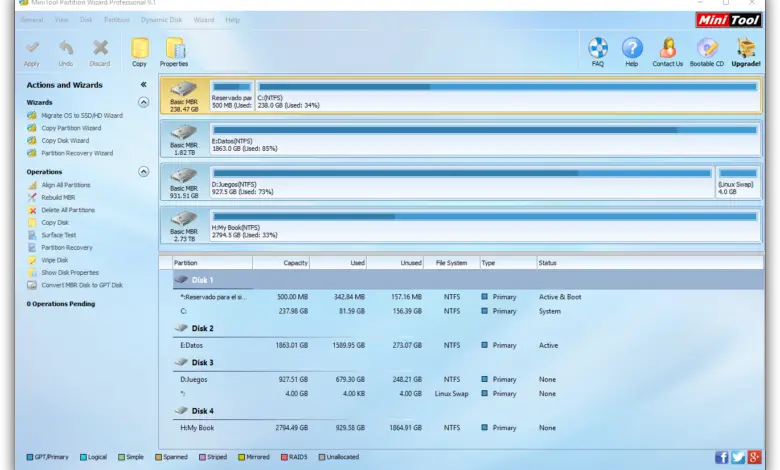This screenshot has width=780, height=470.
Task: Select the Disk 2 header row
Action: tap(468, 328)
